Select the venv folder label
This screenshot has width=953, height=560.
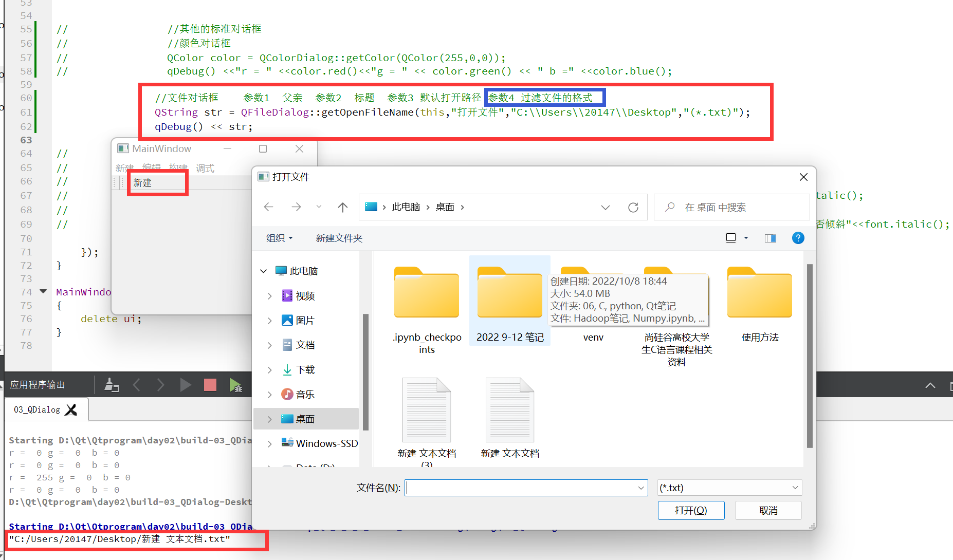coord(593,338)
